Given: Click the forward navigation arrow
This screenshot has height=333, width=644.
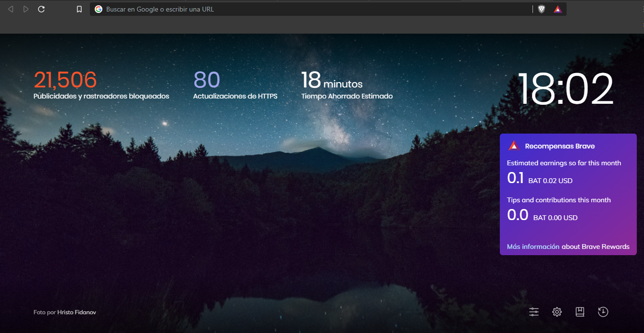Looking at the screenshot, I should (26, 9).
